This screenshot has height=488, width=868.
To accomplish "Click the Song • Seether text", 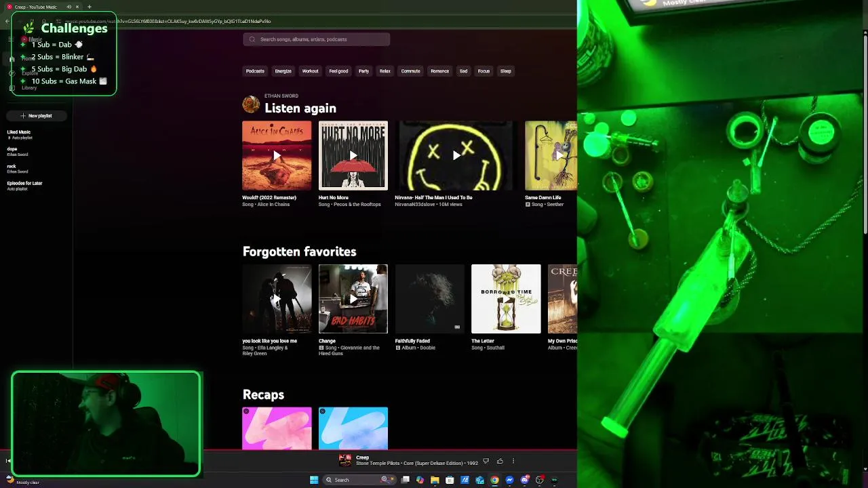I will coord(547,205).
